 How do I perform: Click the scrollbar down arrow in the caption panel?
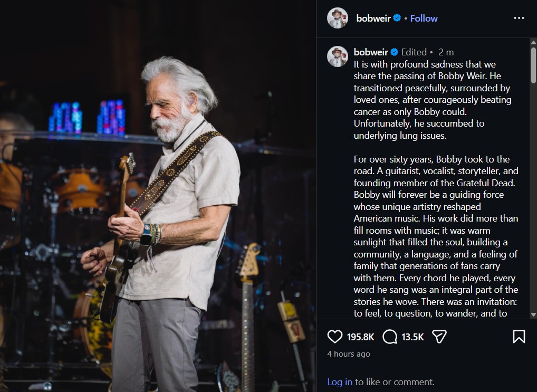coord(533,315)
